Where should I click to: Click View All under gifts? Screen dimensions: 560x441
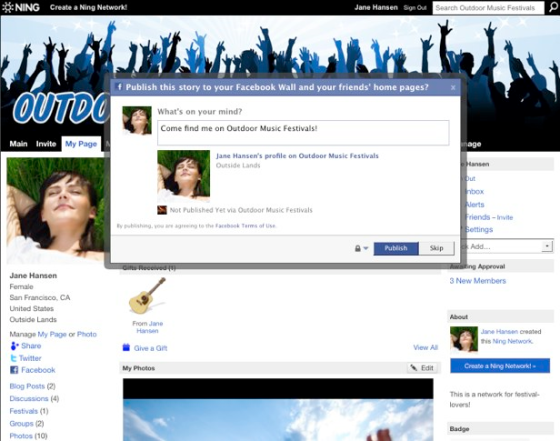click(425, 347)
